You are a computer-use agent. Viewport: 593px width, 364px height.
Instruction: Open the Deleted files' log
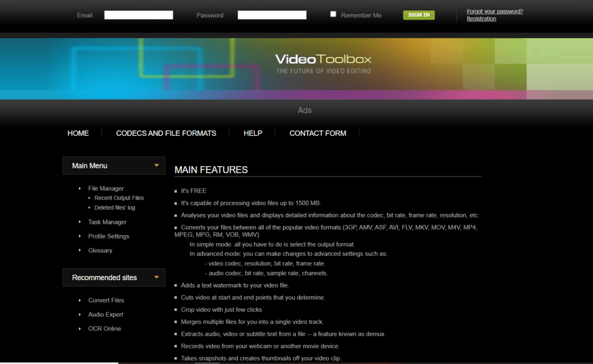115,207
